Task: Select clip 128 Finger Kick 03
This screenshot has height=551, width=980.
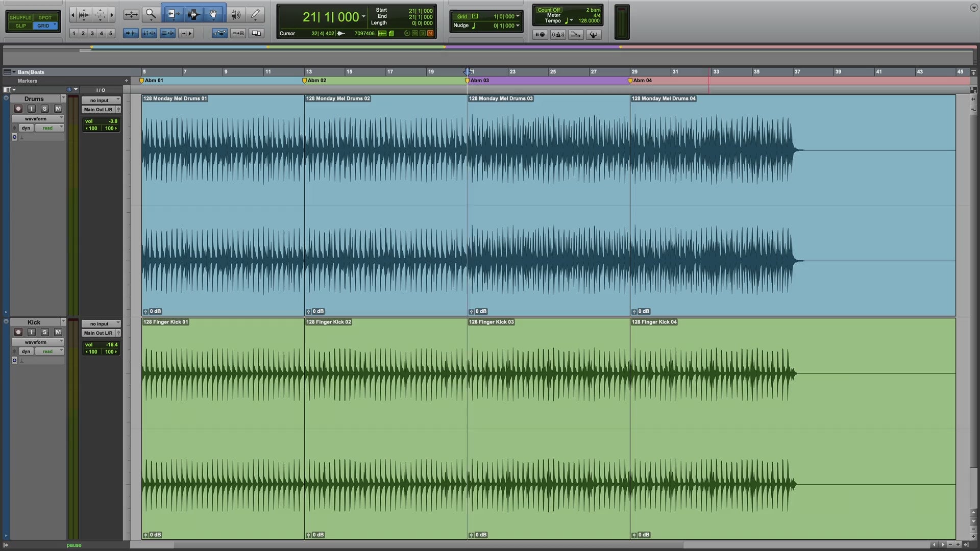Action: point(548,428)
